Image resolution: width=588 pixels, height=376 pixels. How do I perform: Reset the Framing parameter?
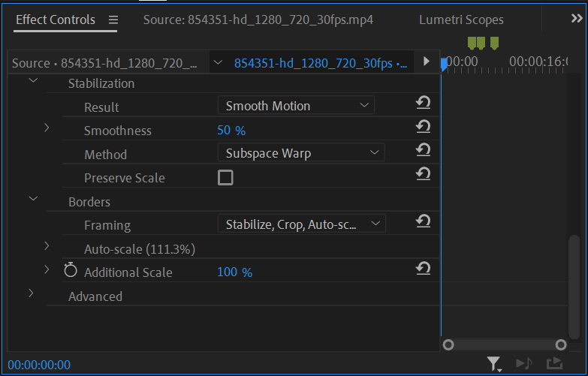tap(423, 221)
